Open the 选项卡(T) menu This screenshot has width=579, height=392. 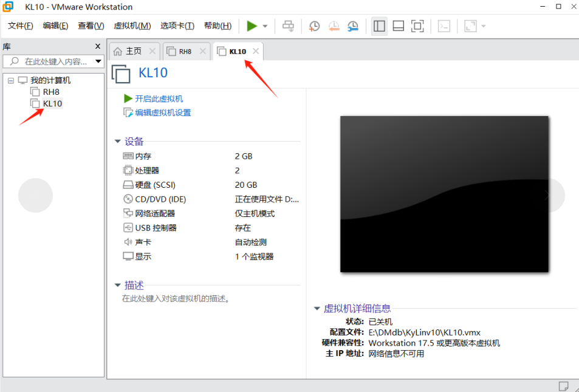pyautogui.click(x=177, y=26)
